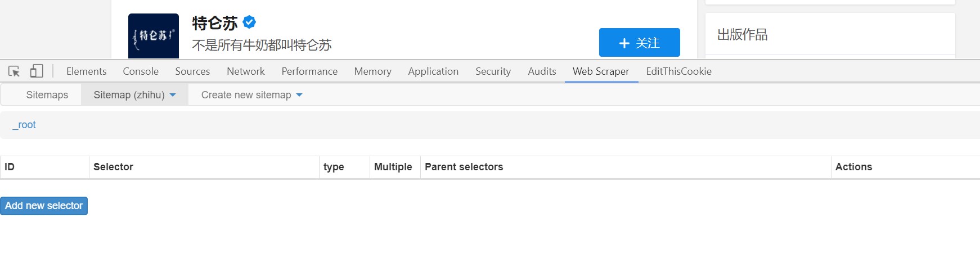Open the Memory tab

372,71
